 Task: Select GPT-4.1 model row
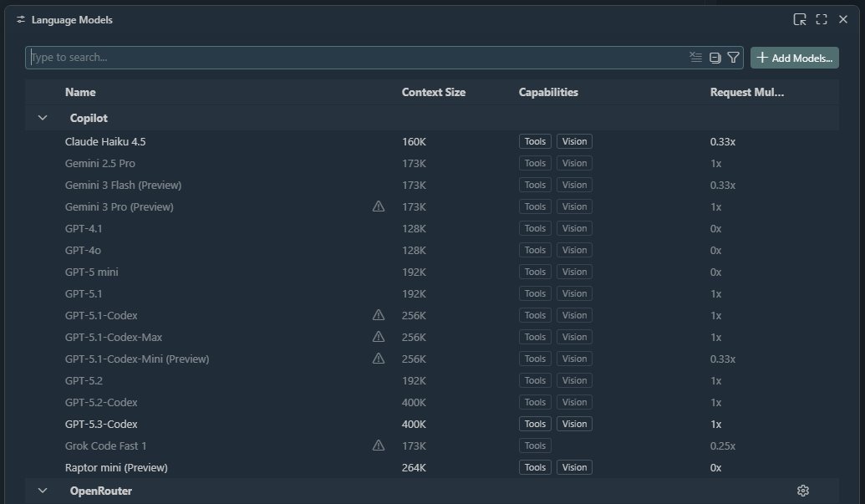coord(432,228)
